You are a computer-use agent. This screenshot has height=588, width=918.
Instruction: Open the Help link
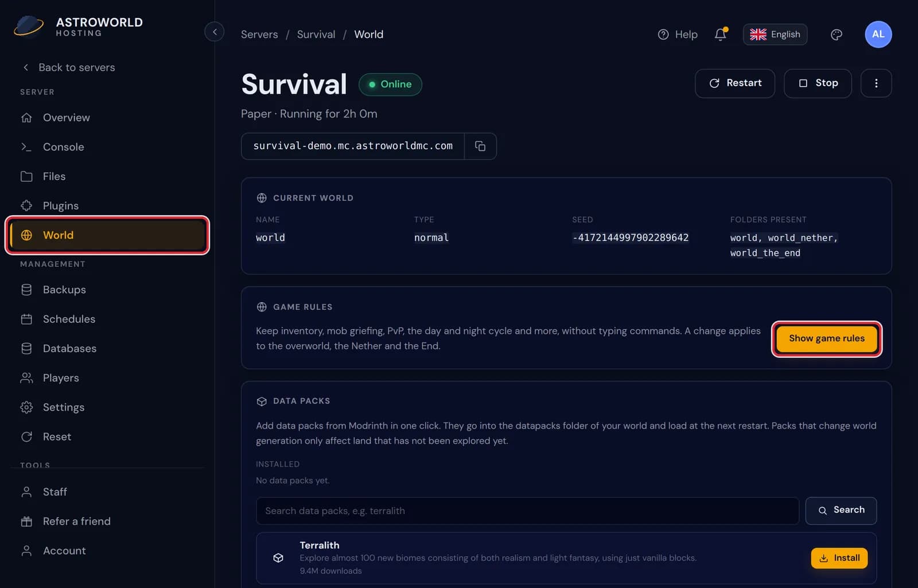(678, 34)
